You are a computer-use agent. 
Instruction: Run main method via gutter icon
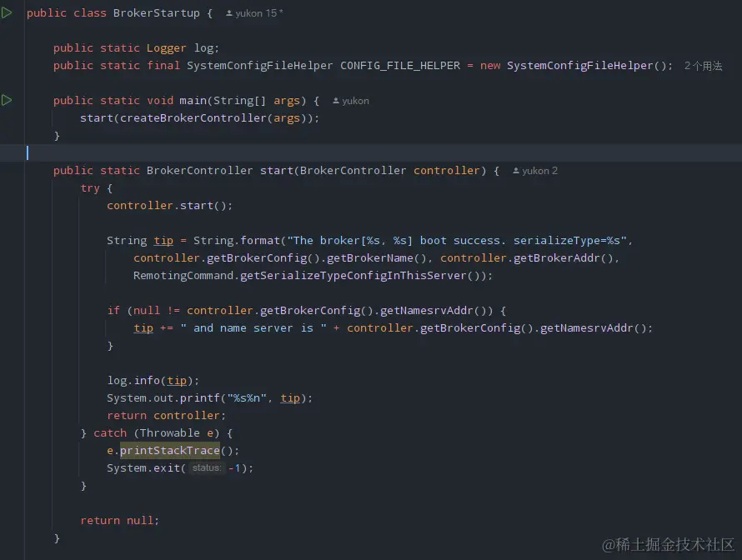(x=7, y=100)
